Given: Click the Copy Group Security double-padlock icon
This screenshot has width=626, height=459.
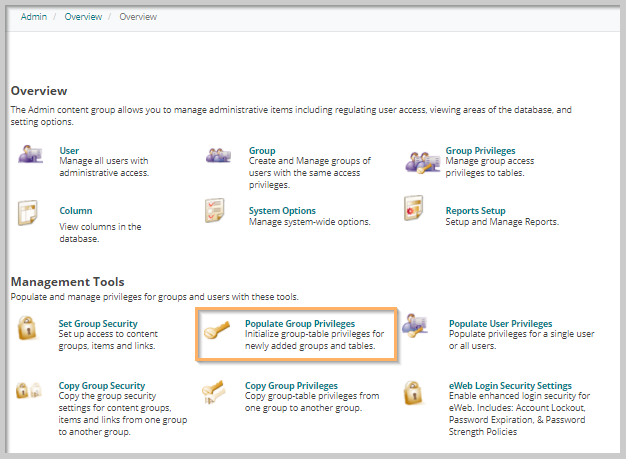Looking at the screenshot, I should tap(29, 390).
